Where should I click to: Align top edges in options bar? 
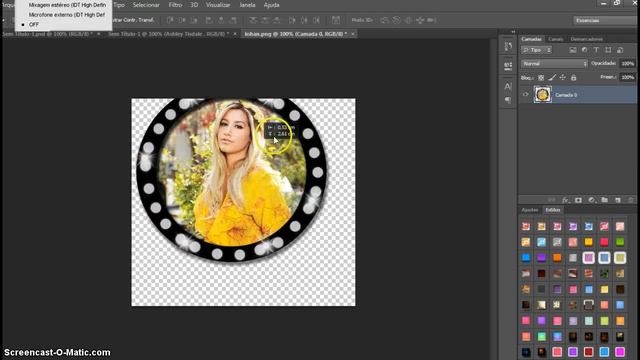[x=171, y=20]
